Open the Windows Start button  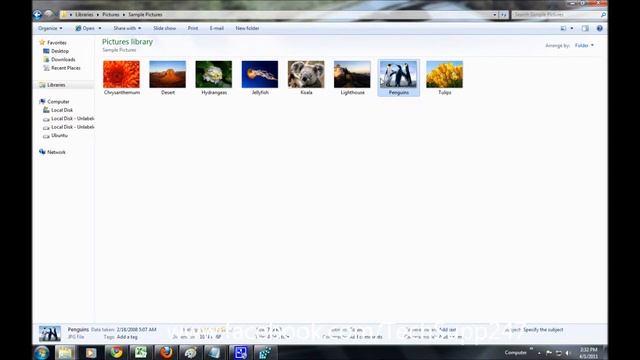pyautogui.click(x=42, y=353)
